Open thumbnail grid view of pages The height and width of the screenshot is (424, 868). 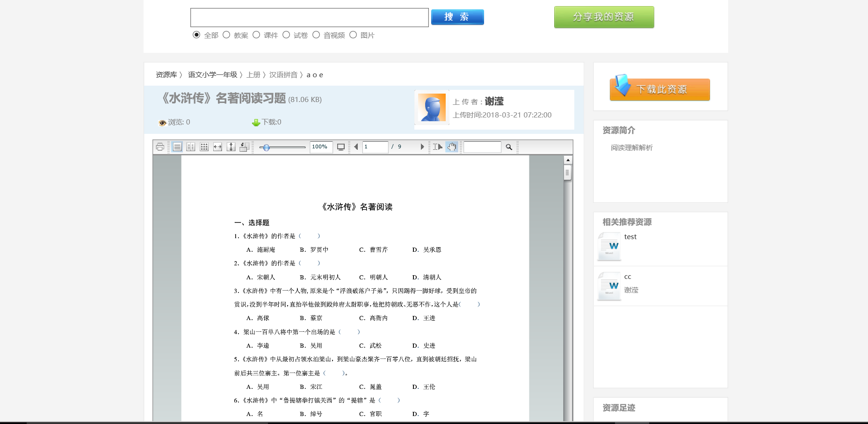click(204, 147)
